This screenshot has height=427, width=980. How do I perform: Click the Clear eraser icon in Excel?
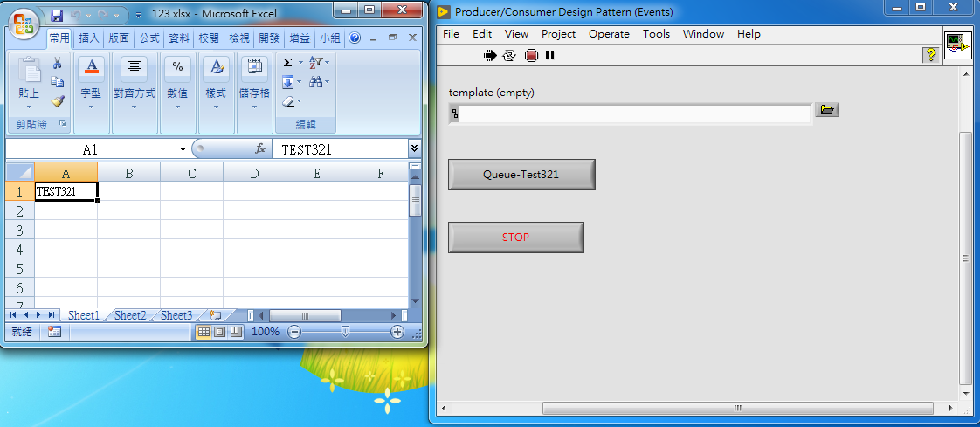point(288,100)
